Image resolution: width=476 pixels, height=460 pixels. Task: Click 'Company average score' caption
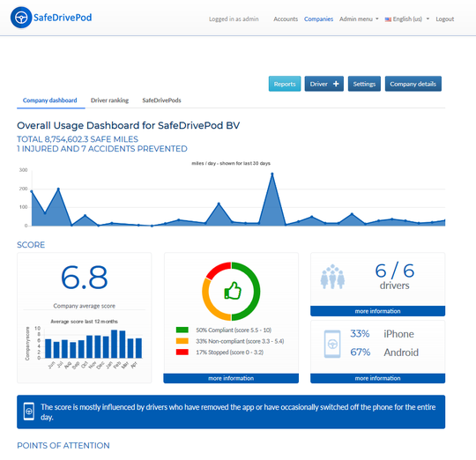click(84, 306)
